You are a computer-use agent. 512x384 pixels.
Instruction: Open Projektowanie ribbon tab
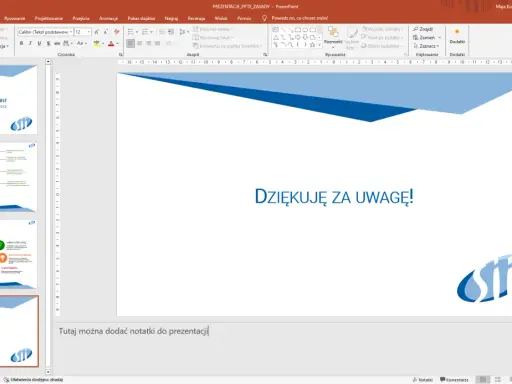point(49,18)
